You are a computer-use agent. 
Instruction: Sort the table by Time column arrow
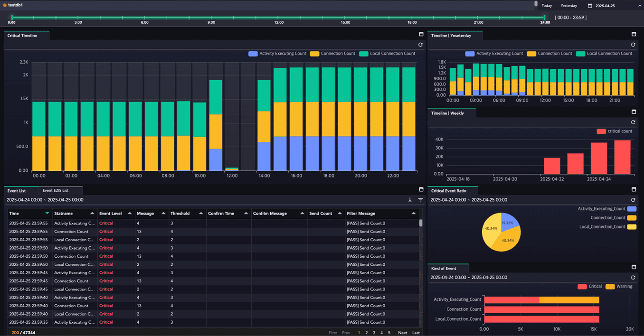tap(47, 213)
